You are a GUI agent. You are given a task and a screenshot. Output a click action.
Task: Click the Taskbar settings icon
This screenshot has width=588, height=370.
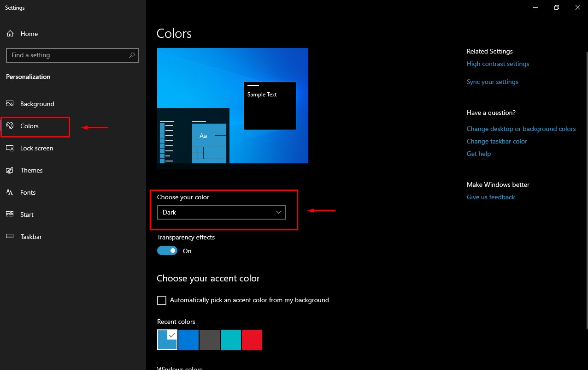(10, 237)
